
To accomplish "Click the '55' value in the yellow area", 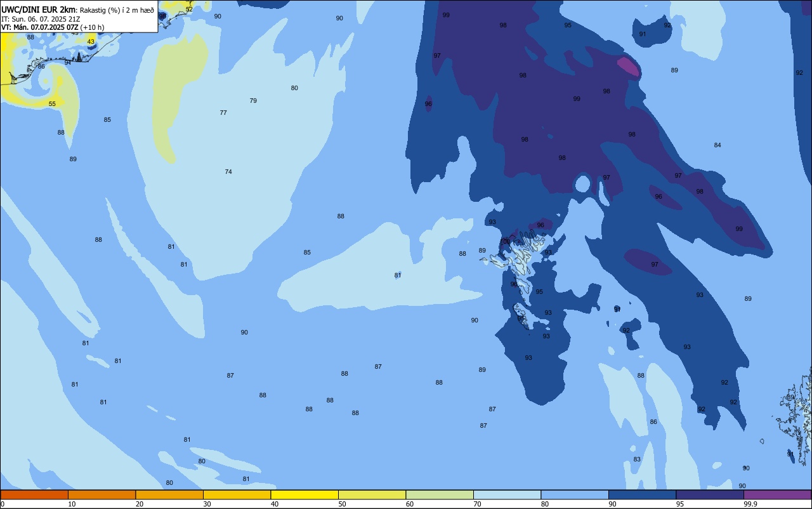I will coord(52,104).
